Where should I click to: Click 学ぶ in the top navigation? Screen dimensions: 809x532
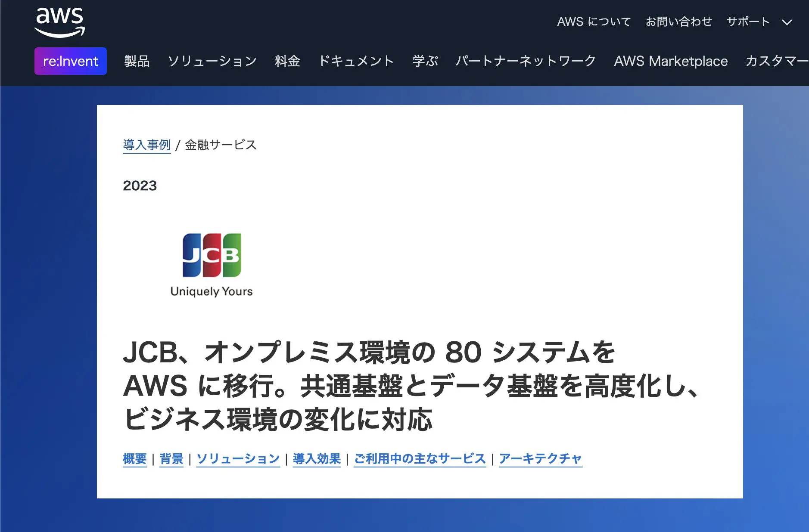point(425,61)
